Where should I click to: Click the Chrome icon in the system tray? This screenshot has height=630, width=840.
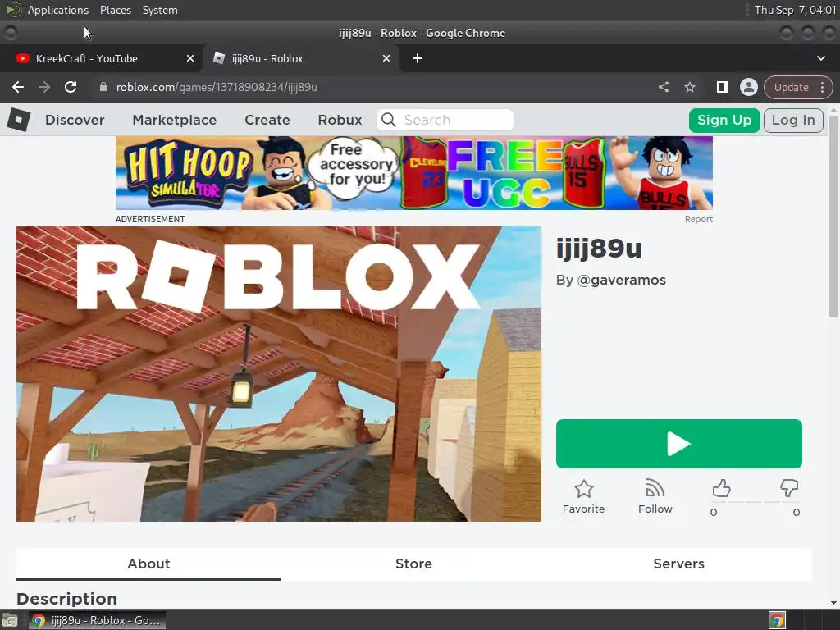pyautogui.click(x=777, y=620)
